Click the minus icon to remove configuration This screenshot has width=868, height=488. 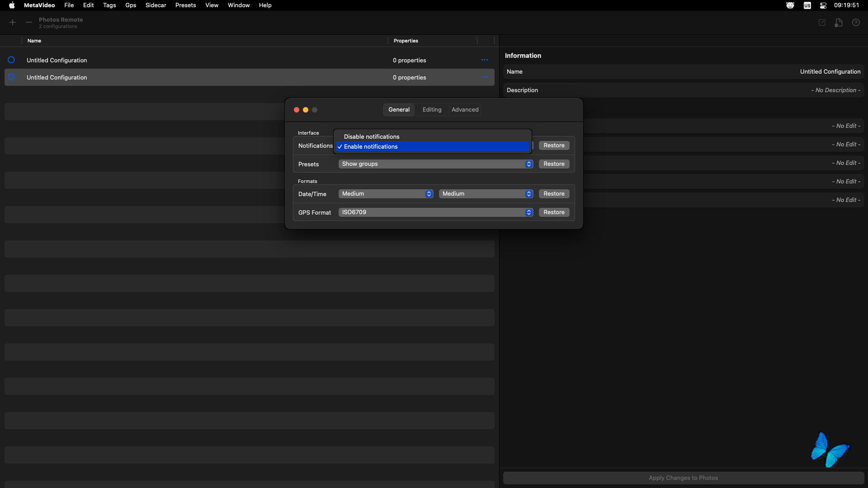coord(28,23)
